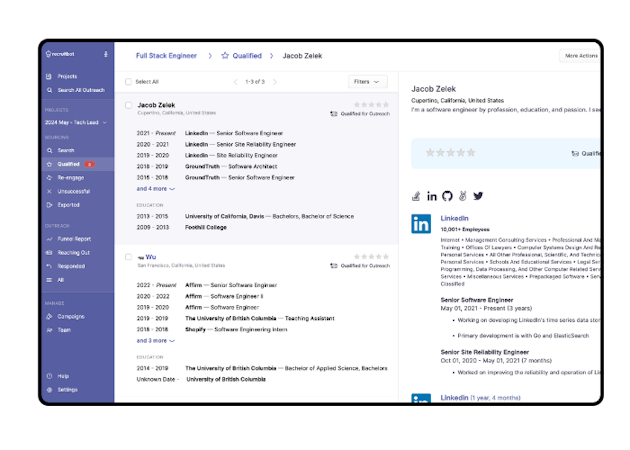
Task: Click the recruitbot logo in sidebar
Action: (60, 54)
